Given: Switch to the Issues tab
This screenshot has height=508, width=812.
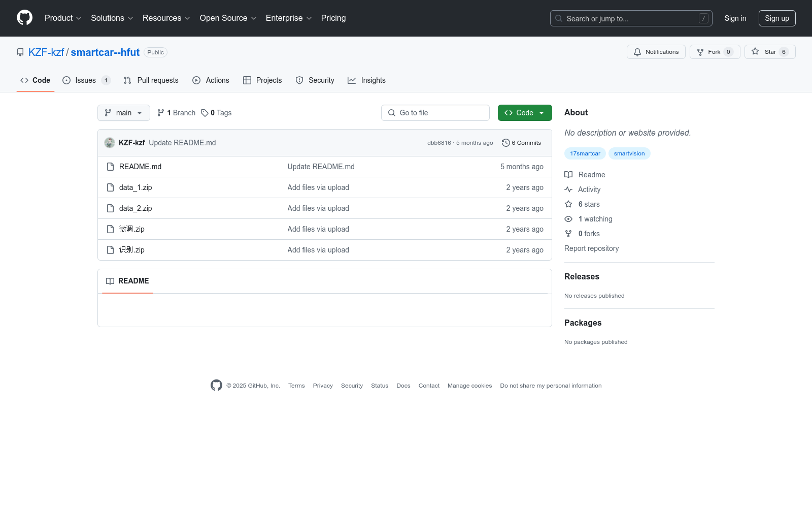Looking at the screenshot, I should tap(86, 80).
